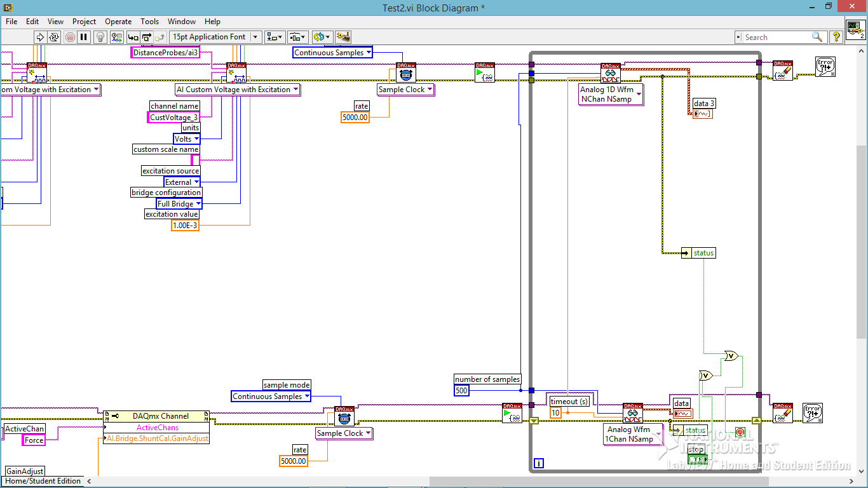Open the Edit menu
The height and width of the screenshot is (488, 868).
coord(32,21)
